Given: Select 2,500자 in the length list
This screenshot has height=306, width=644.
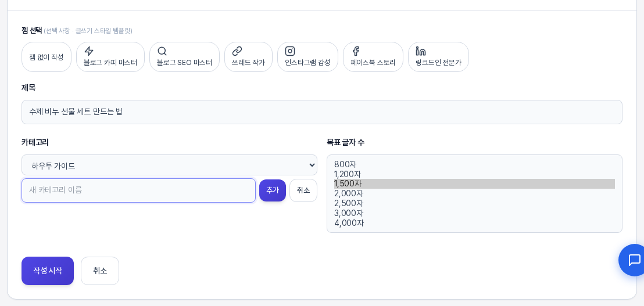Looking at the screenshot, I should pos(474,203).
